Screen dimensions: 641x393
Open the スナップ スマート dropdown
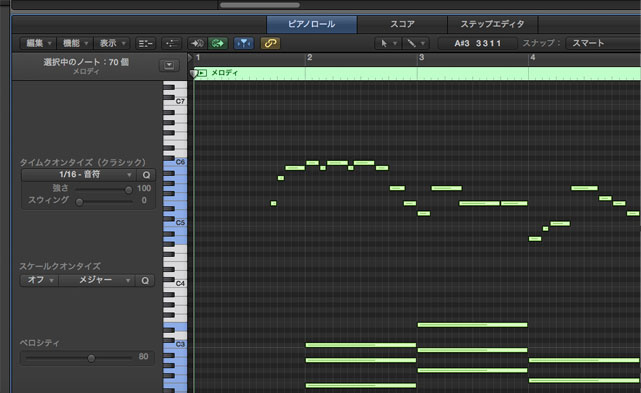pos(603,43)
